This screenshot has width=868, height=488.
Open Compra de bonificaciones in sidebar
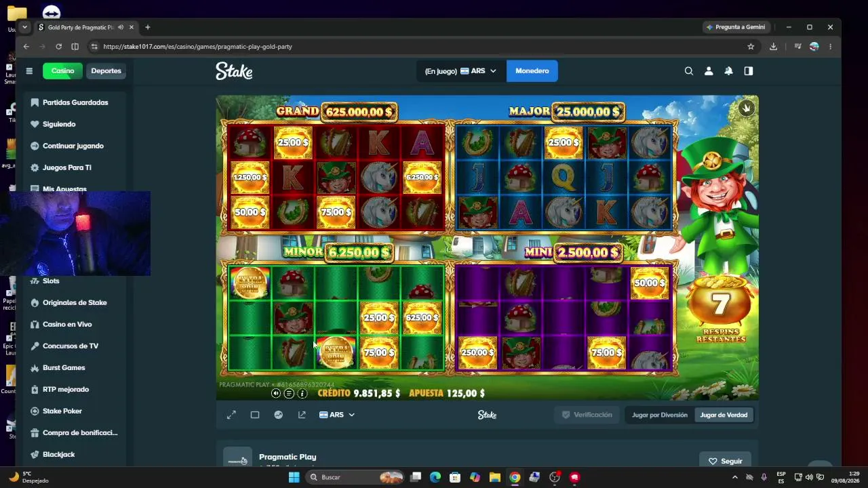(x=75, y=432)
